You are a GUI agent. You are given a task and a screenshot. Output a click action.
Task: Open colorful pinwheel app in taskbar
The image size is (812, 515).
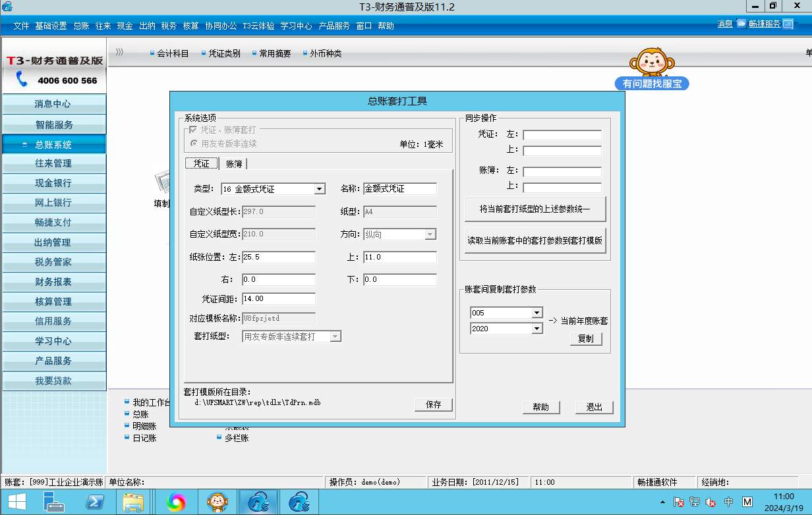(176, 502)
